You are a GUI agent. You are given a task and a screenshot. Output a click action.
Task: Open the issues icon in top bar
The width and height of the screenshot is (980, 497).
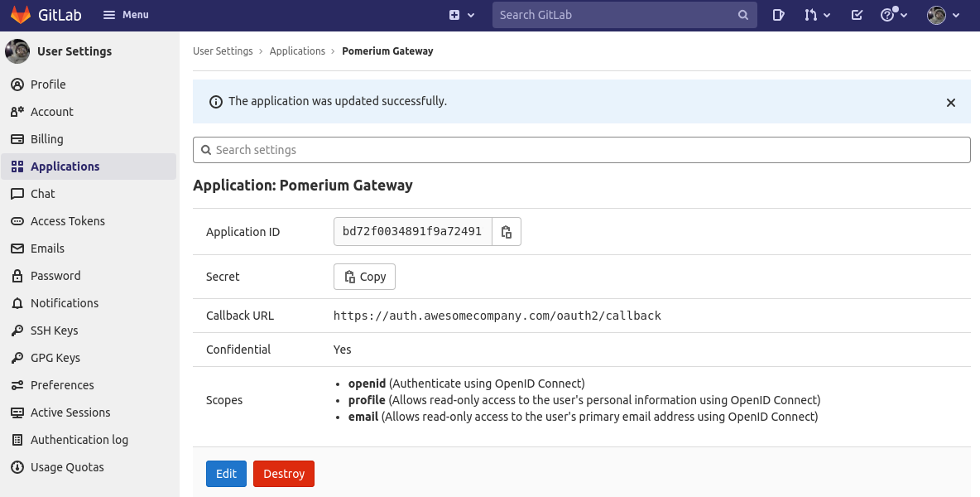pyautogui.click(x=778, y=15)
